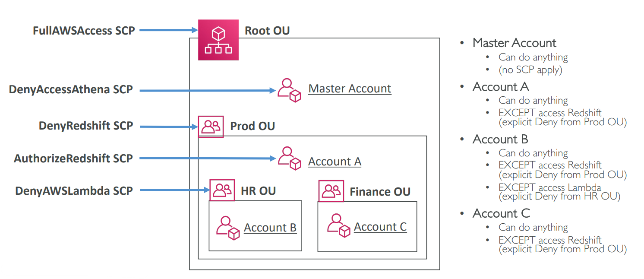This screenshot has width=644, height=279.
Task: Open the Account C link
Action: click(x=380, y=227)
